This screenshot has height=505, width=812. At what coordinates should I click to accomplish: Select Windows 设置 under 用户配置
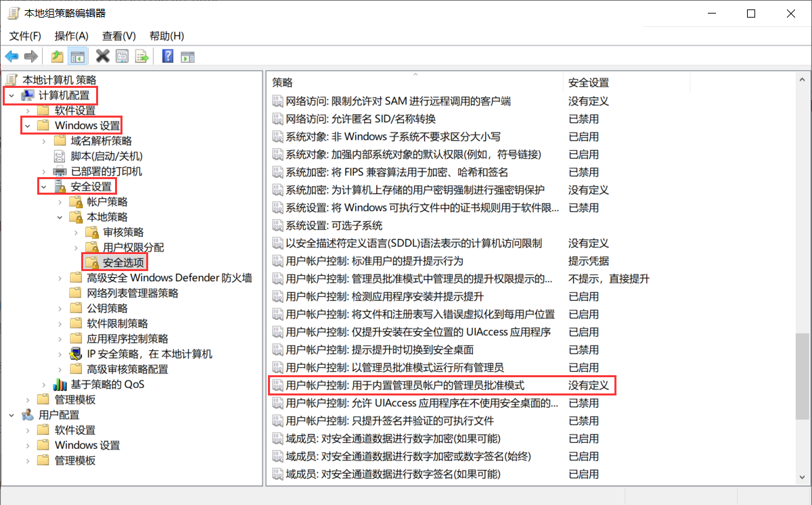coord(87,446)
